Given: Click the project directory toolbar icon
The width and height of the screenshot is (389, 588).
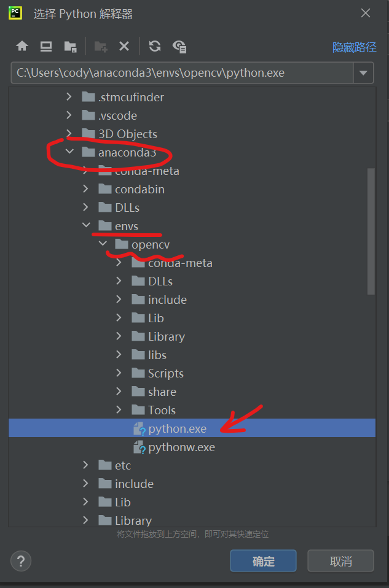Looking at the screenshot, I should [x=70, y=46].
